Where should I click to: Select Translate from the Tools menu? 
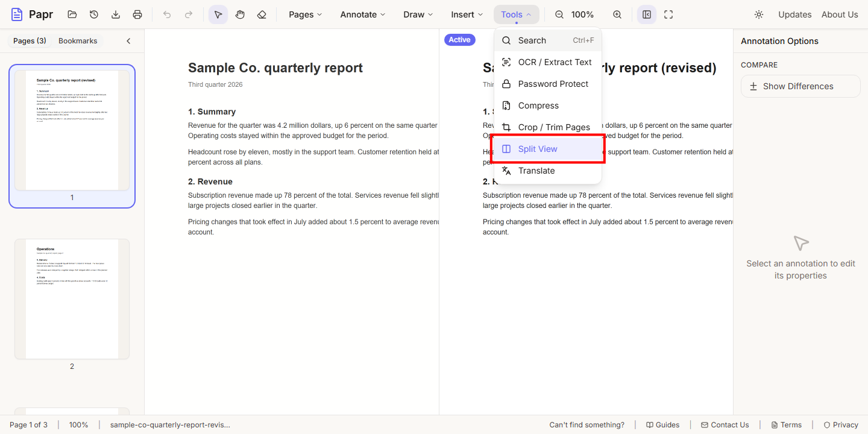[548, 171]
